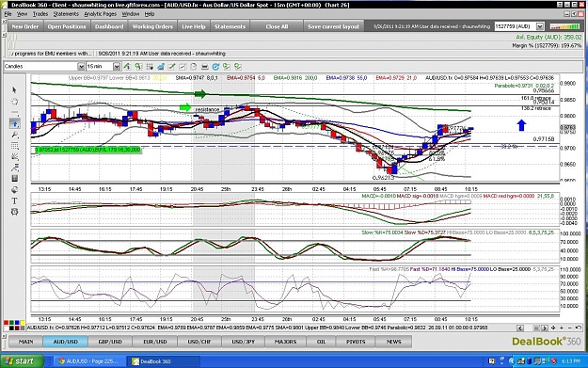Click the Open Positions button
588x368 pixels.
tap(67, 26)
